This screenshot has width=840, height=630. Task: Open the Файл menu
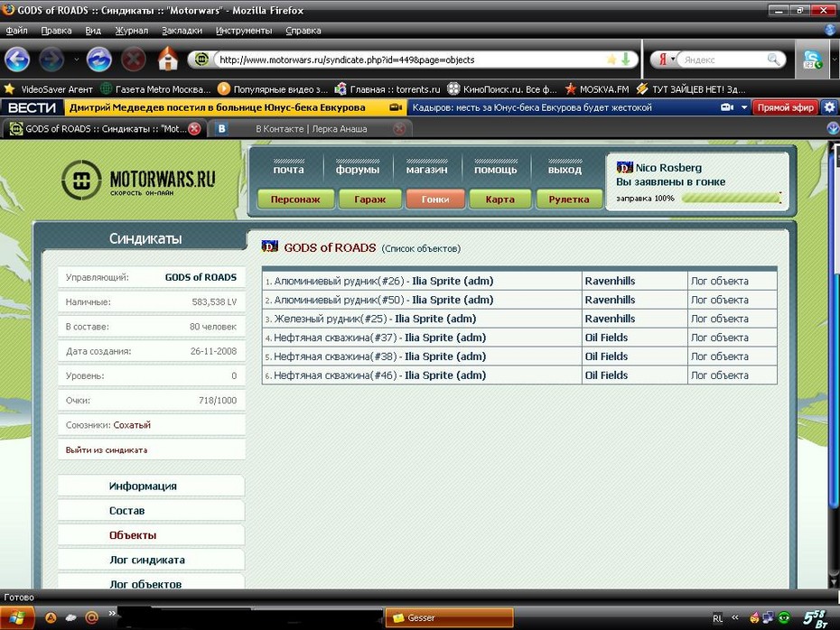pos(16,31)
